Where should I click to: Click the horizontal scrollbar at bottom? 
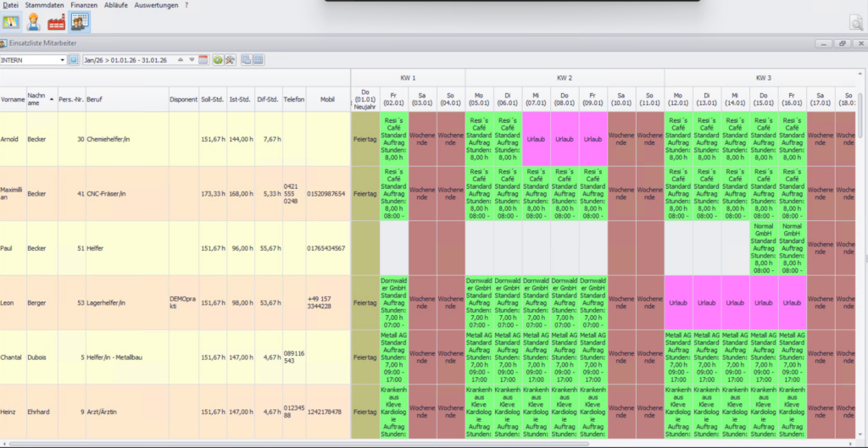[424, 444]
